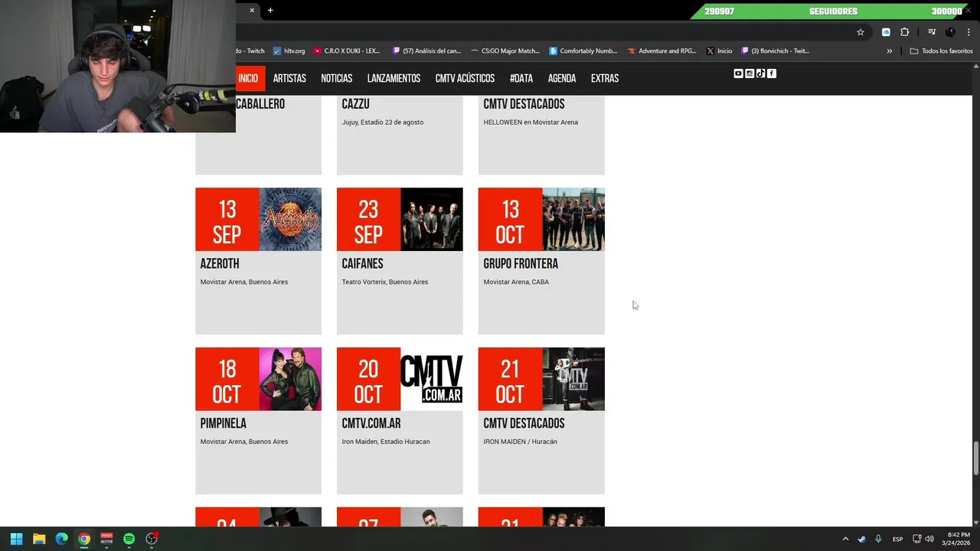Open the Análisis del can... Twitch bookmark

point(426,51)
